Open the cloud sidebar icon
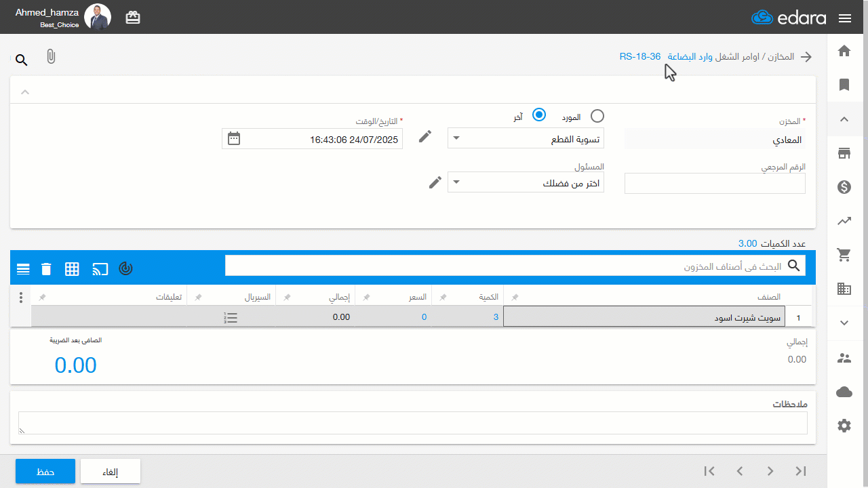Image resolution: width=868 pixels, height=488 pixels. (844, 392)
